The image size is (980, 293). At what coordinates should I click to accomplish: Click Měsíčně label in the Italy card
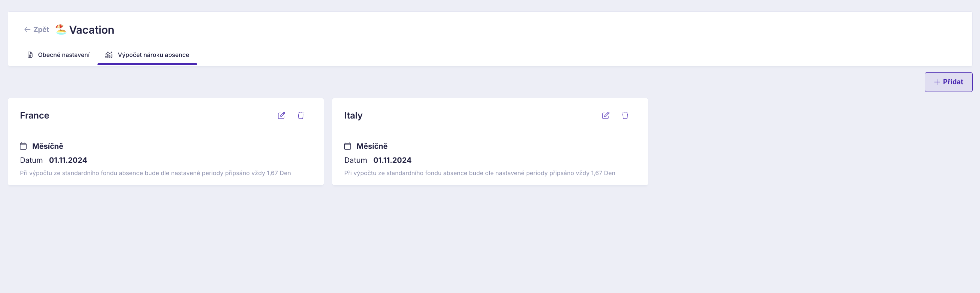tap(372, 146)
